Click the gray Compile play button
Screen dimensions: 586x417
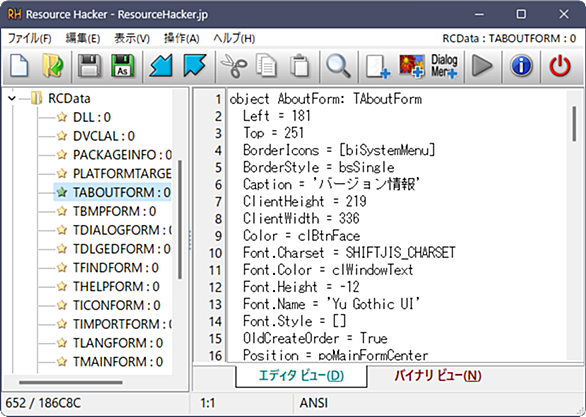point(482,66)
